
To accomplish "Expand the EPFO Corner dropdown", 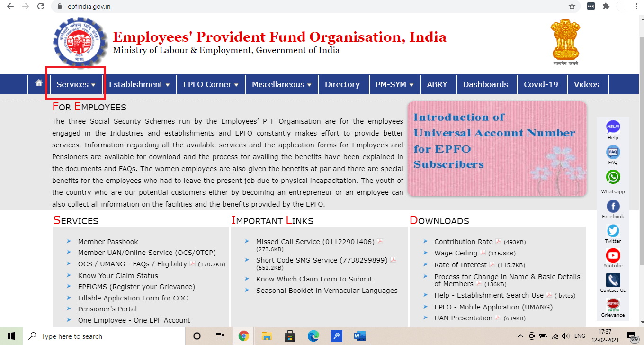I will (210, 84).
